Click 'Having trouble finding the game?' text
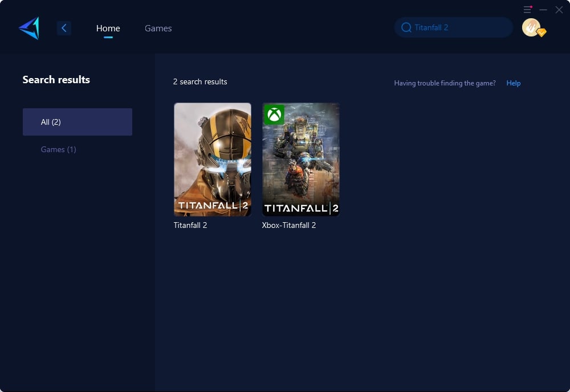The height and width of the screenshot is (392, 570). (x=445, y=83)
